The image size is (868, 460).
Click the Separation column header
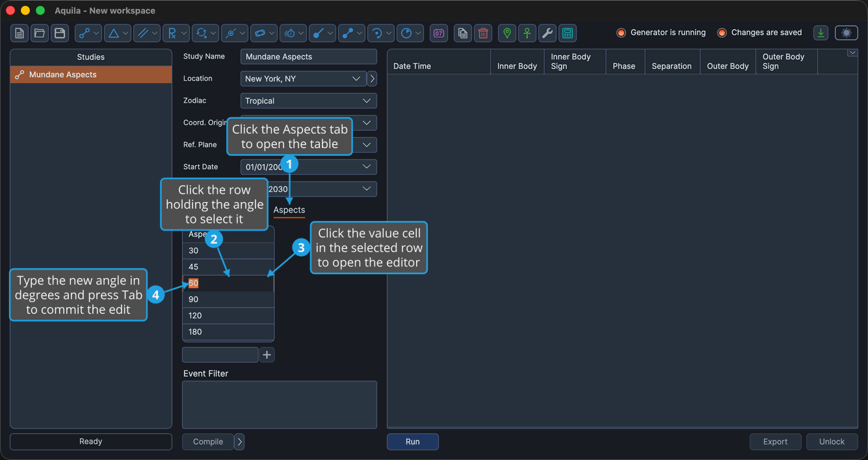click(672, 62)
